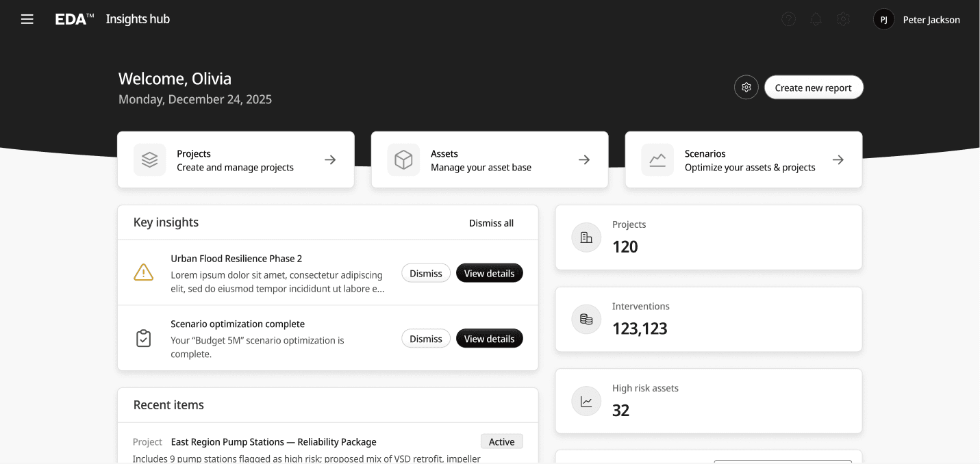Click the Interventions 123,123 stat card
The image size is (980, 464).
coord(709,319)
